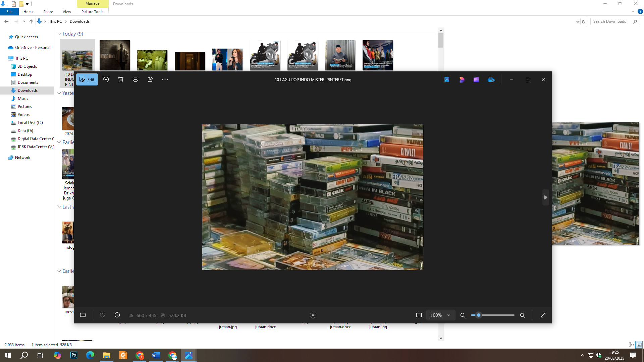Click the zoom out magnifier
Screen dimensions: 644x362
[463, 315]
